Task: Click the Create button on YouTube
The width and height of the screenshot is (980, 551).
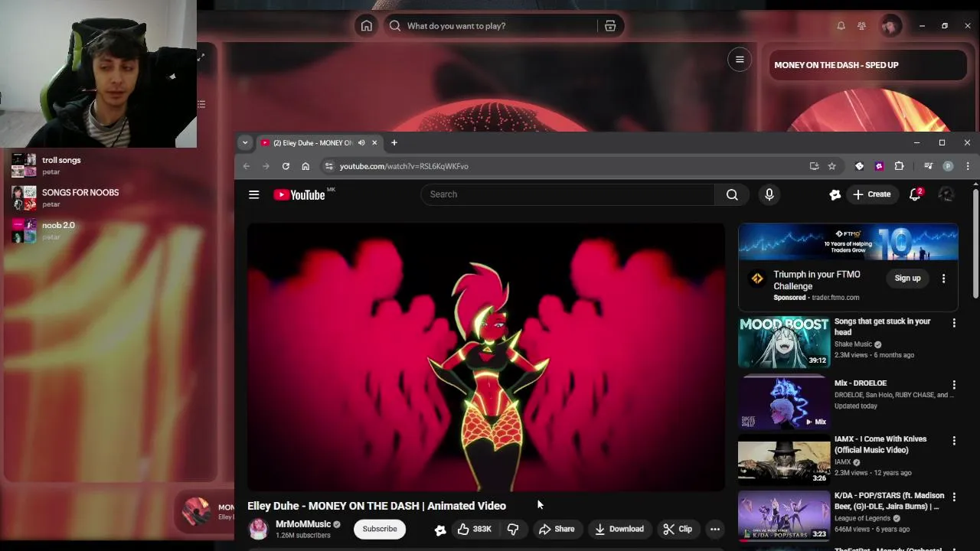Action: click(x=872, y=194)
